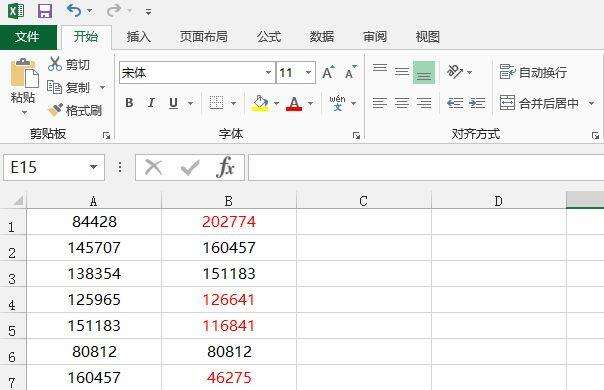Screen dimensions: 604x390
Task: Expand the Undo history dropdown arrow
Action: pos(89,11)
